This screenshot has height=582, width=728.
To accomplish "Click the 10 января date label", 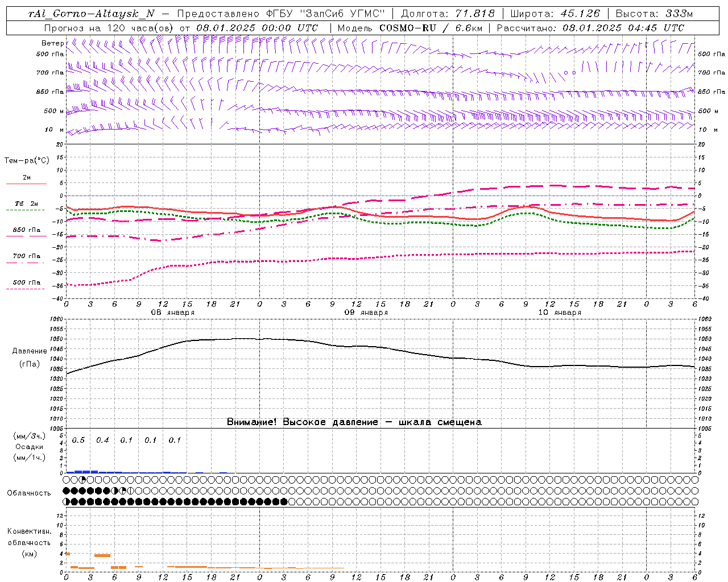I will click(559, 313).
